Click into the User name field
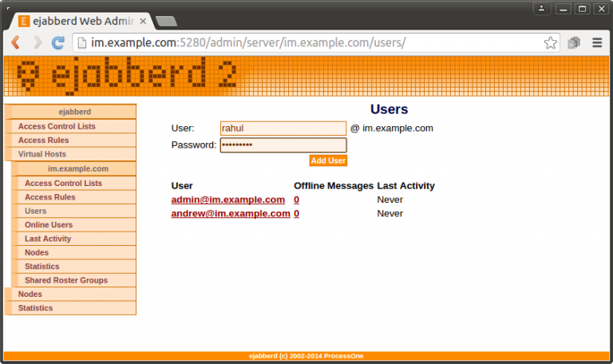Image resolution: width=613 pixels, height=364 pixels. click(283, 129)
